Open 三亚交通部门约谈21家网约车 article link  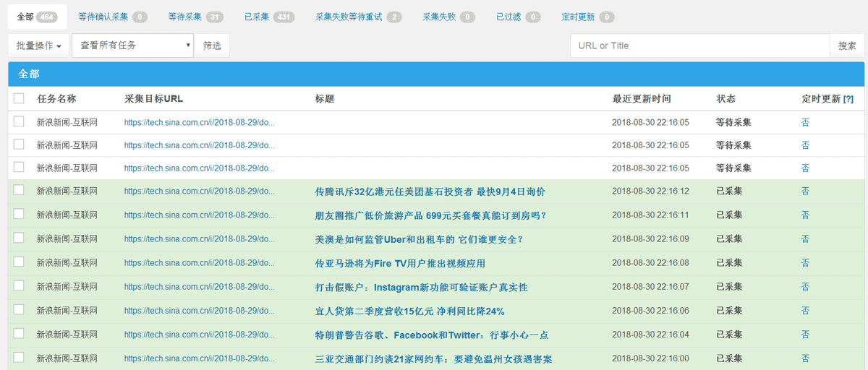point(433,358)
